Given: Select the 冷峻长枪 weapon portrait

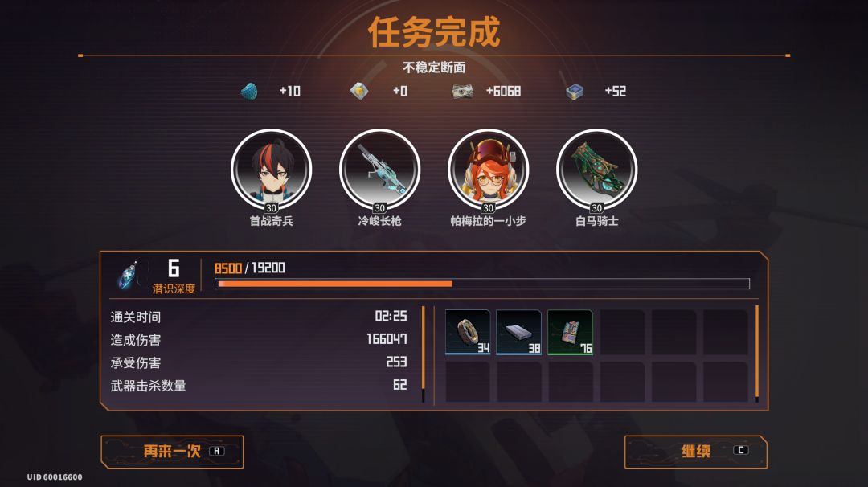Looking at the screenshot, I should [x=379, y=170].
